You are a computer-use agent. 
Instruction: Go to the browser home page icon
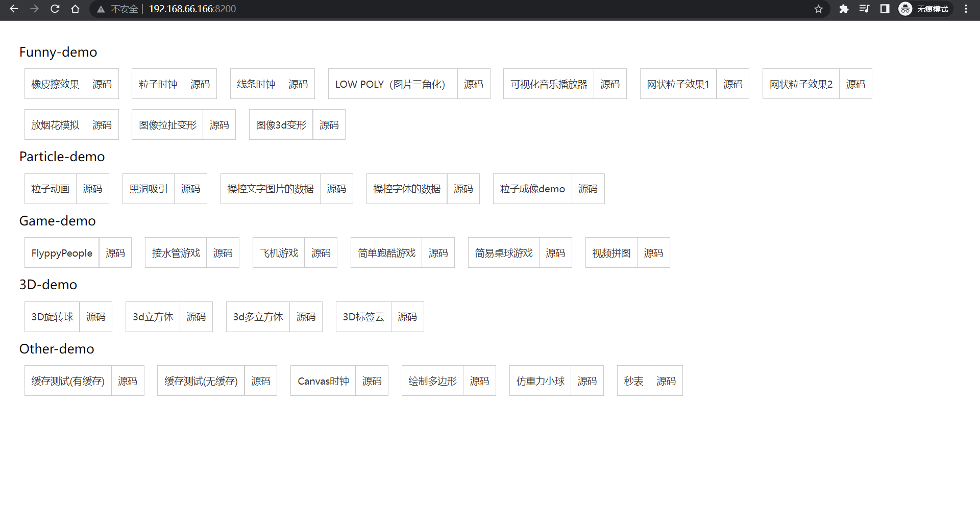(75, 9)
